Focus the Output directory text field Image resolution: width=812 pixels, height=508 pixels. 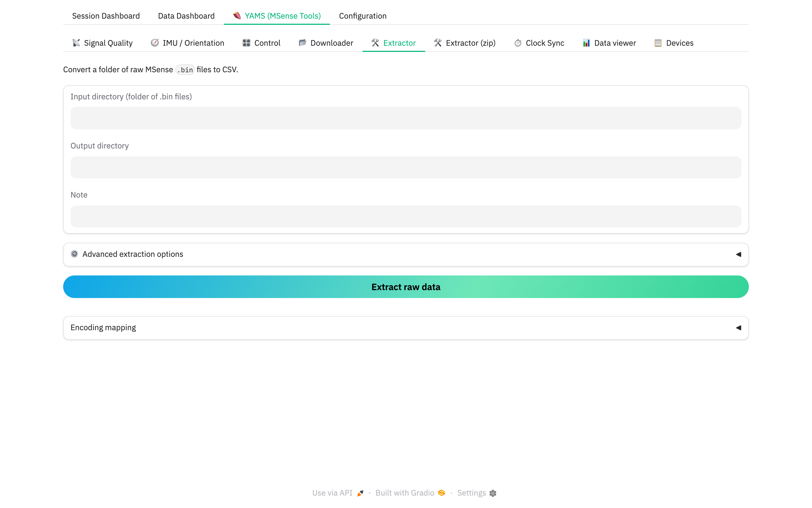click(x=406, y=167)
